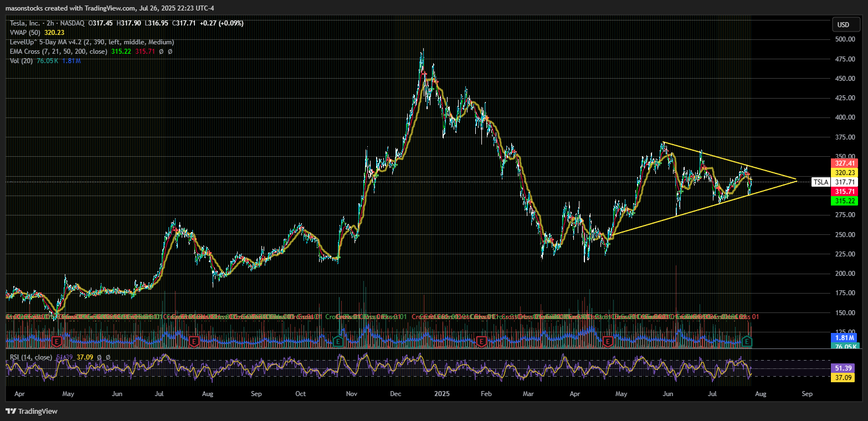Image resolution: width=868 pixels, height=421 pixels.
Task: Select the VWAP (50) indicator legend
Action: [x=25, y=33]
